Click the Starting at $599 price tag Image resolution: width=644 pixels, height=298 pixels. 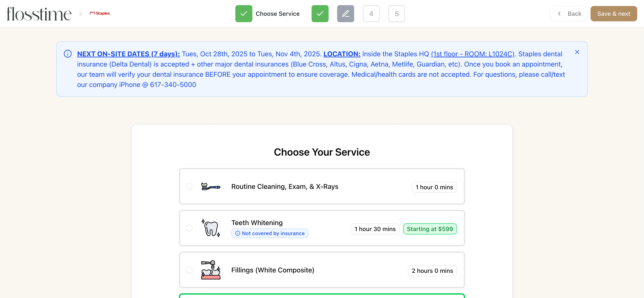click(430, 229)
